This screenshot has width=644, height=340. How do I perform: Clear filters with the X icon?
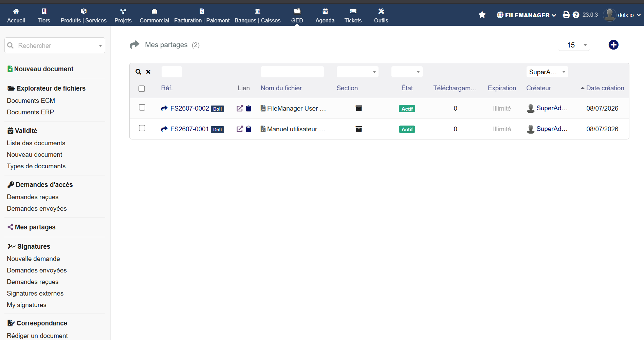(148, 72)
